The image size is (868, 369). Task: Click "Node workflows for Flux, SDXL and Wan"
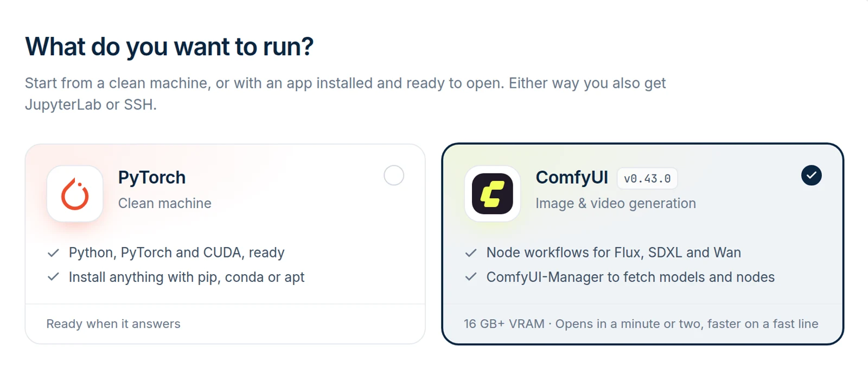pos(614,253)
